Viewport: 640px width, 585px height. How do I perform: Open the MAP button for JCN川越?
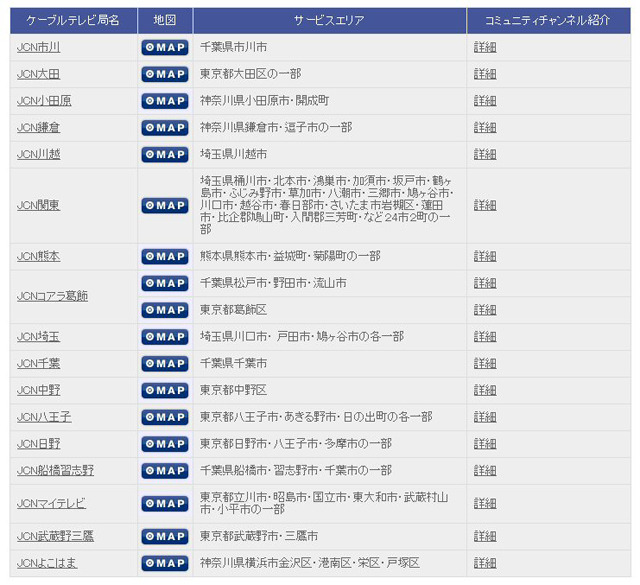(165, 155)
